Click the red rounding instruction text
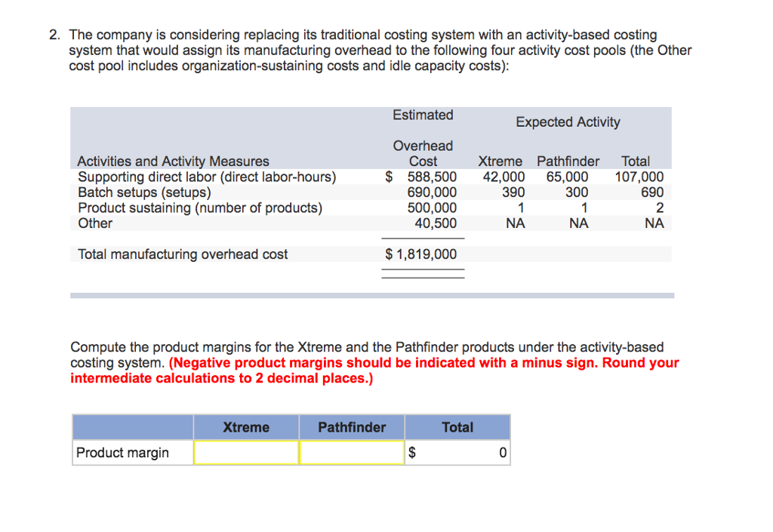773x532 pixels. coord(374,371)
